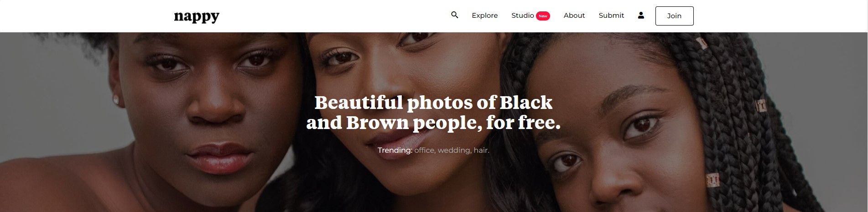Open the Explore menu item
Image resolution: width=868 pixels, height=212 pixels.
(x=484, y=16)
